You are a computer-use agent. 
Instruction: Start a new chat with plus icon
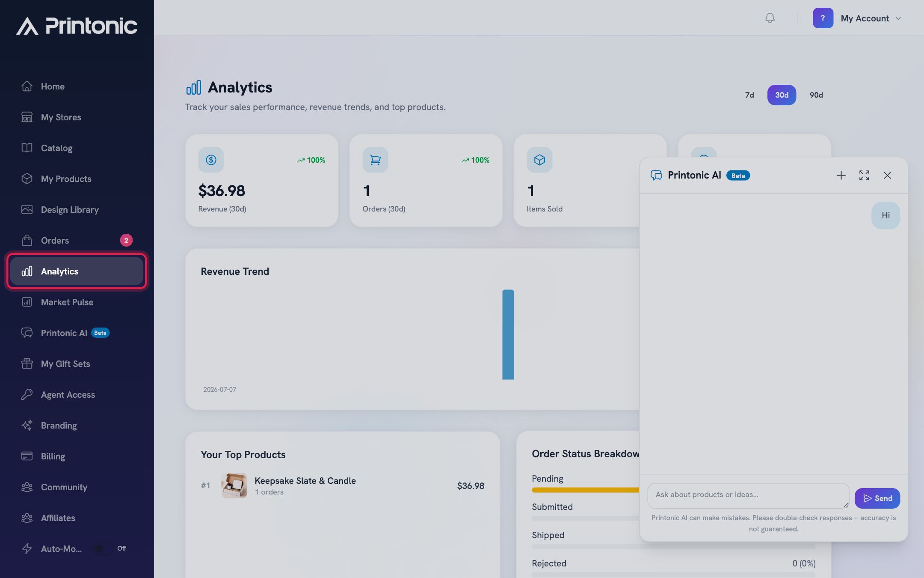(x=841, y=176)
